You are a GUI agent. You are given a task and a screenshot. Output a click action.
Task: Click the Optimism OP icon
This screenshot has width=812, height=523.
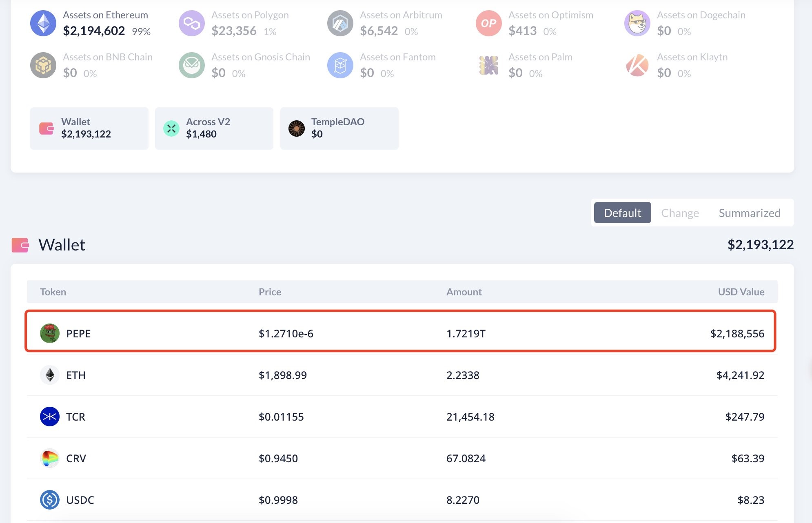tap(489, 23)
